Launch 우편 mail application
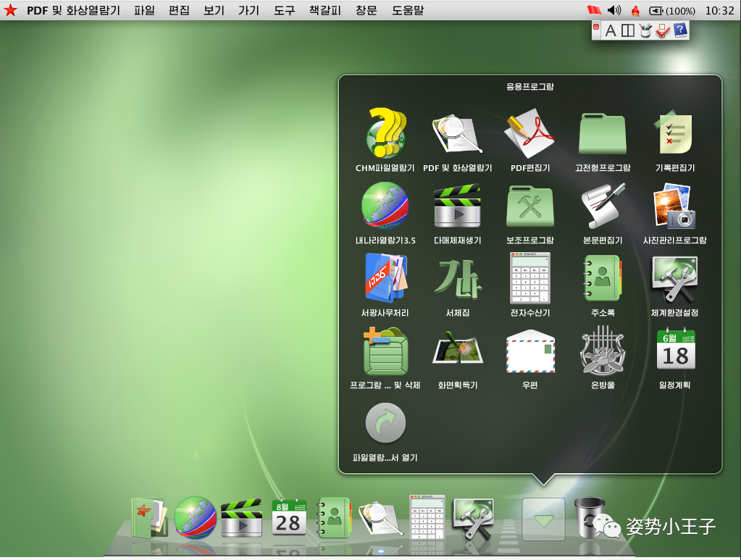 click(x=529, y=351)
